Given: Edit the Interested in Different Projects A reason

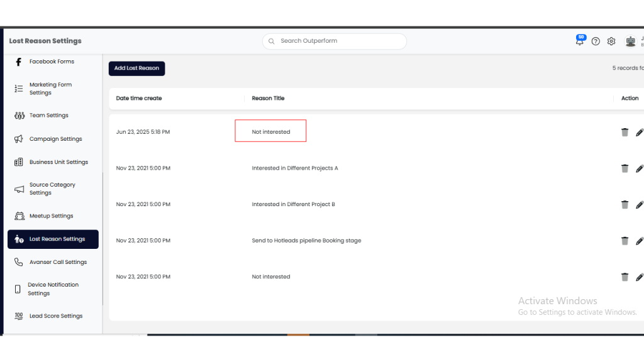Looking at the screenshot, I should 640,168.
